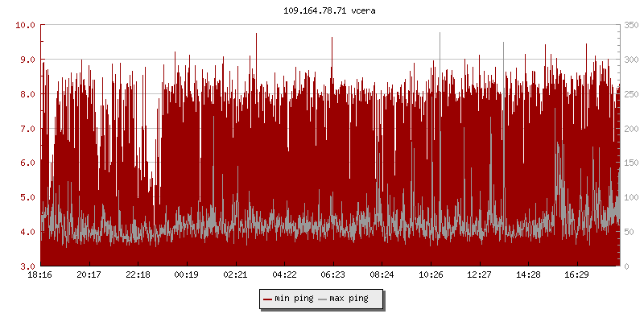Image resolution: width=644 pixels, height=322 pixels.
Task: Click the gray max ping legend swatch
Action: (323, 299)
